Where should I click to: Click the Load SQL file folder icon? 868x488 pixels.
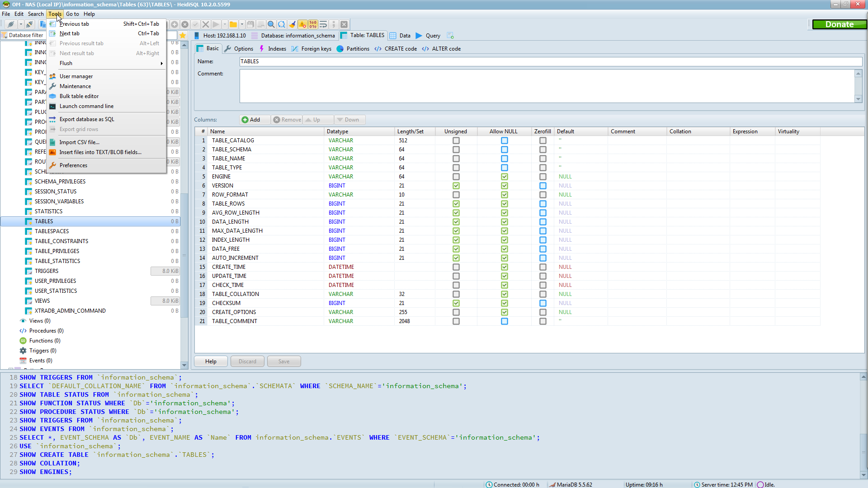(x=233, y=24)
